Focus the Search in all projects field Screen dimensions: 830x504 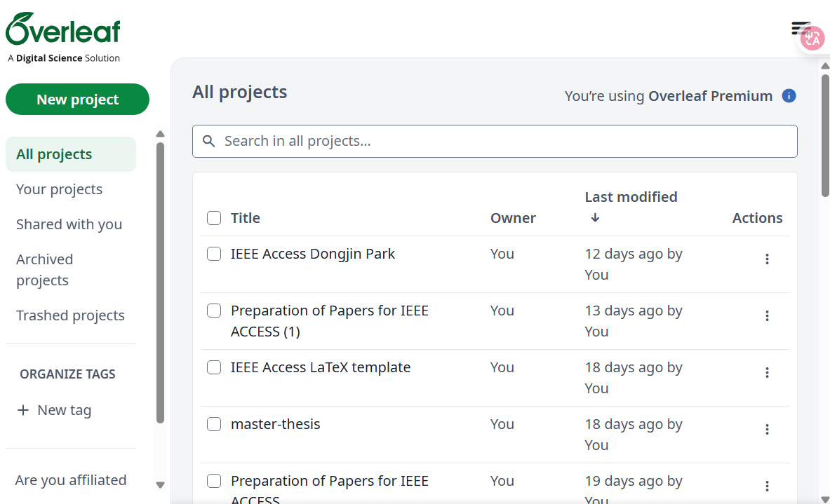click(x=505, y=141)
